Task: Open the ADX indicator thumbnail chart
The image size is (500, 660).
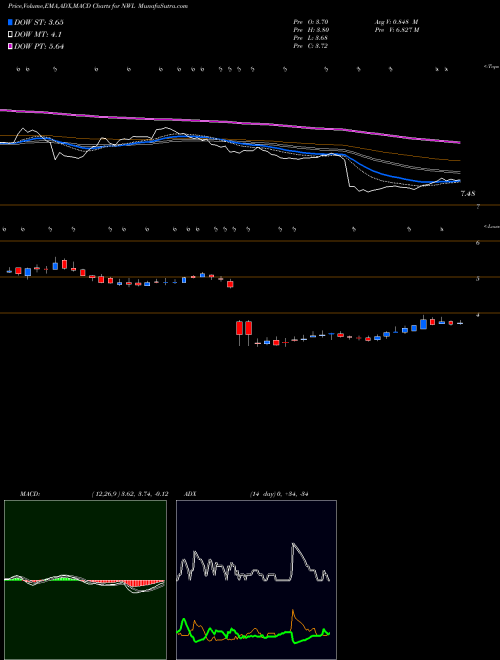Action: click(256, 580)
